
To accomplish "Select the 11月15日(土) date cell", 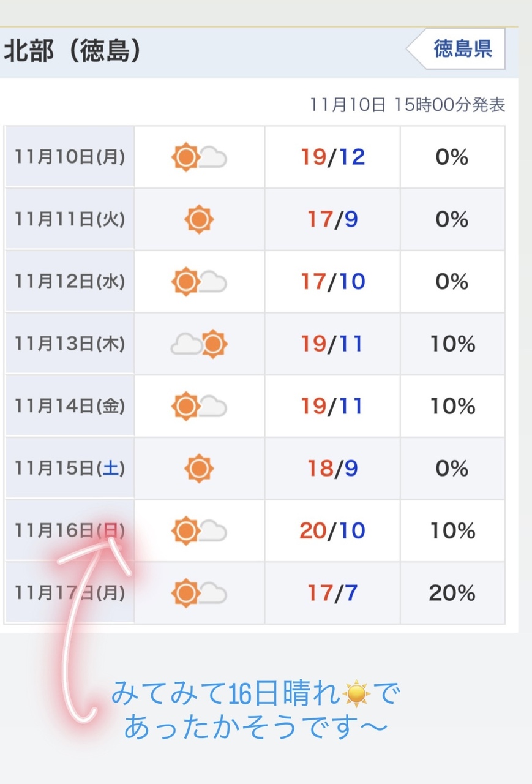I will (x=70, y=469).
